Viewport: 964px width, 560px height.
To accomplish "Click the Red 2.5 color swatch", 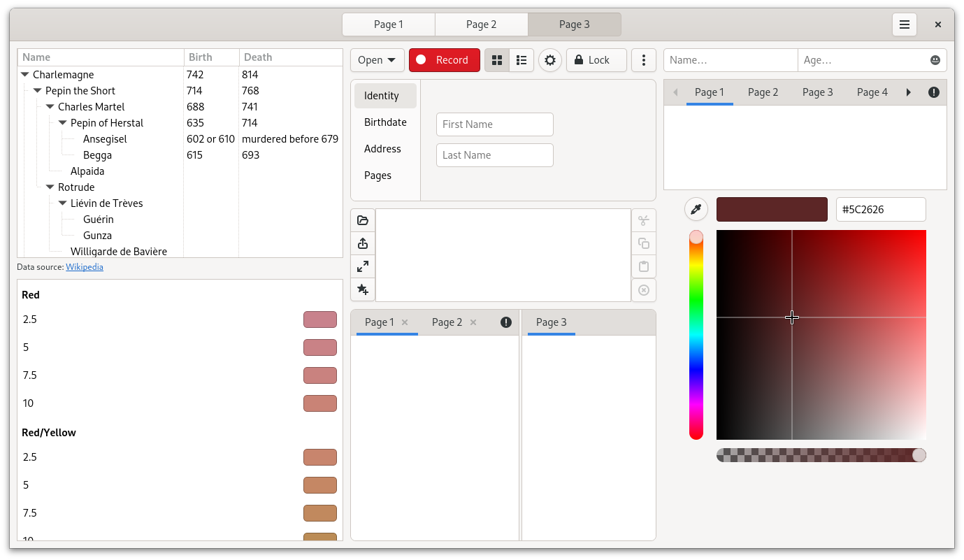I will [x=319, y=320].
